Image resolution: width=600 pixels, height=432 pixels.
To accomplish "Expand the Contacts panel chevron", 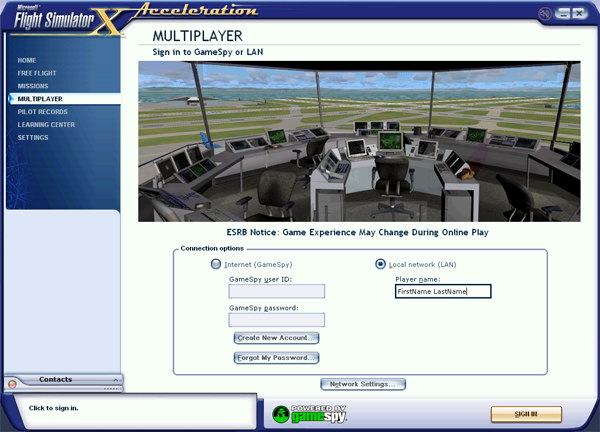I will (x=115, y=380).
